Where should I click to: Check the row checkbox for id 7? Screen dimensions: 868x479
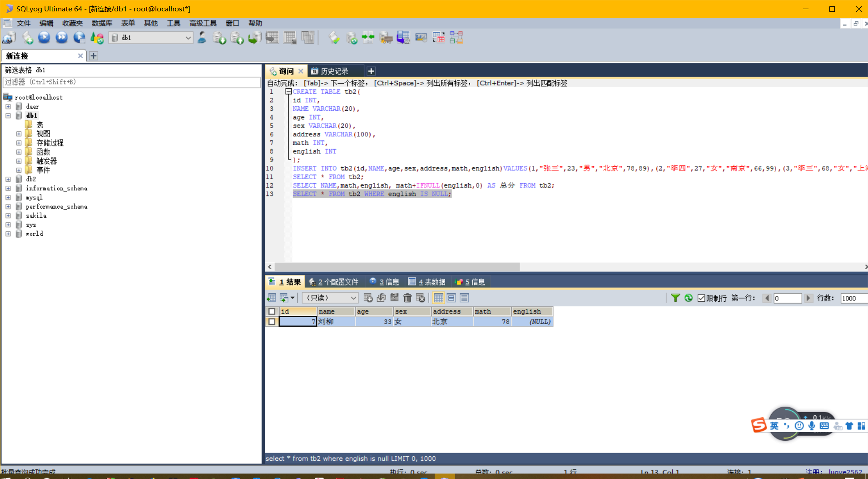(272, 322)
